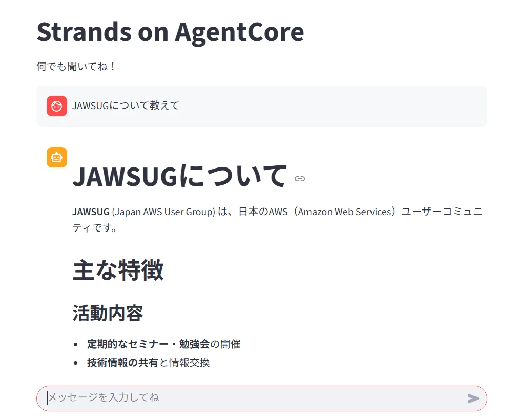Click the 技術情報の共有 bullet item
The height and width of the screenshot is (420, 515).
[122, 363]
